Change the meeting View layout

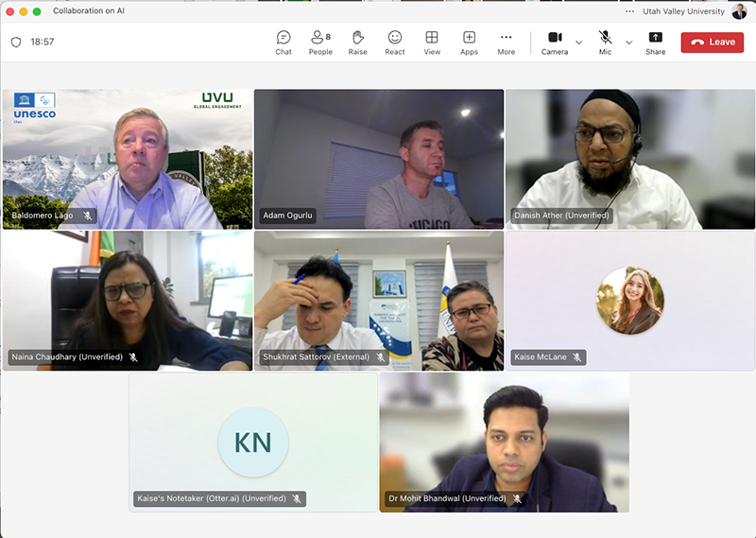432,42
